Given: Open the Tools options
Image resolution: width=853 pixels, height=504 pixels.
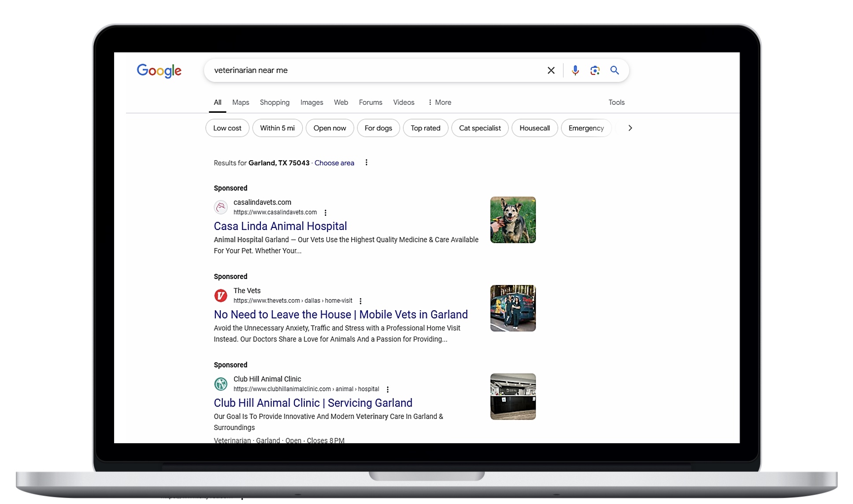Looking at the screenshot, I should (x=616, y=102).
